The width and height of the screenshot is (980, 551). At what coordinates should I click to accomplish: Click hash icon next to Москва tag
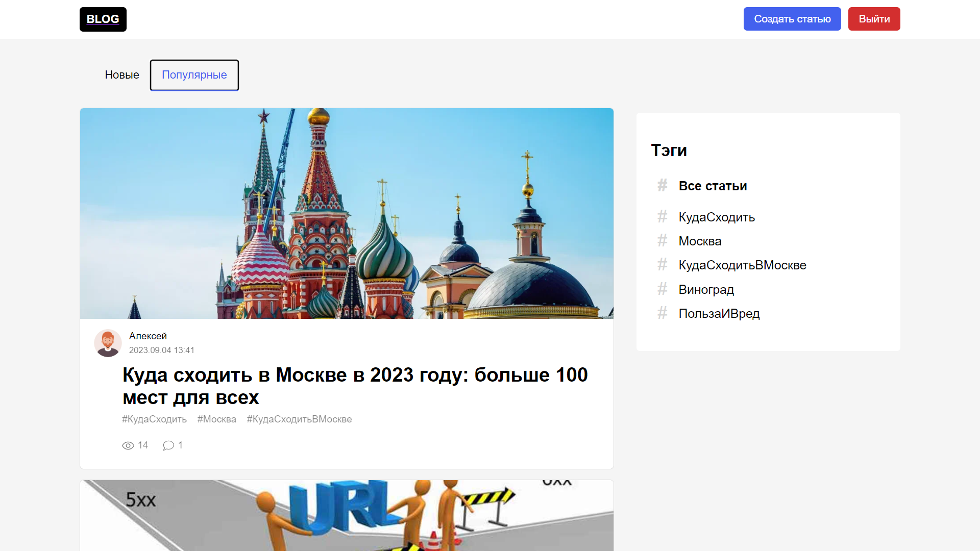tap(662, 240)
